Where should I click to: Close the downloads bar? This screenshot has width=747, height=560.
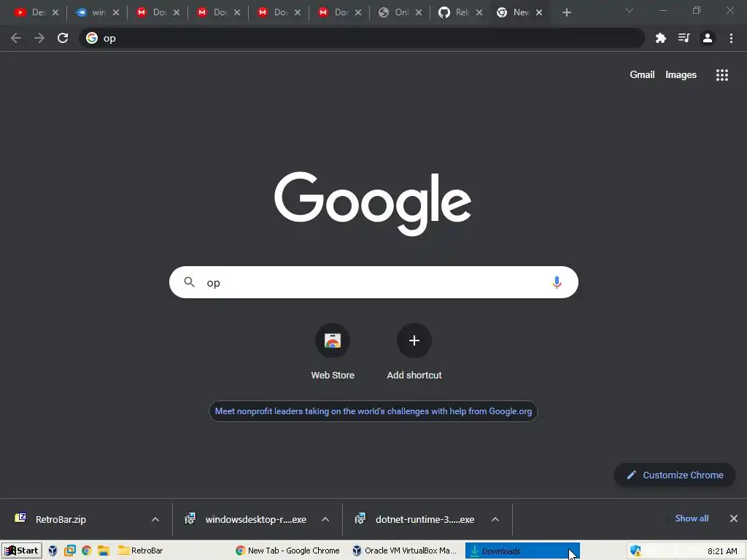pos(734,518)
